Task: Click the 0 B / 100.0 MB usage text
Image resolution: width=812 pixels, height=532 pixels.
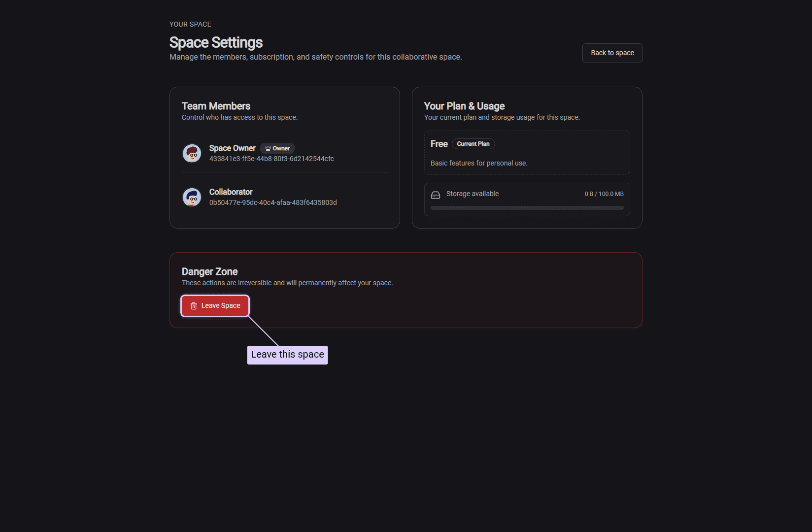Action: pyautogui.click(x=604, y=194)
